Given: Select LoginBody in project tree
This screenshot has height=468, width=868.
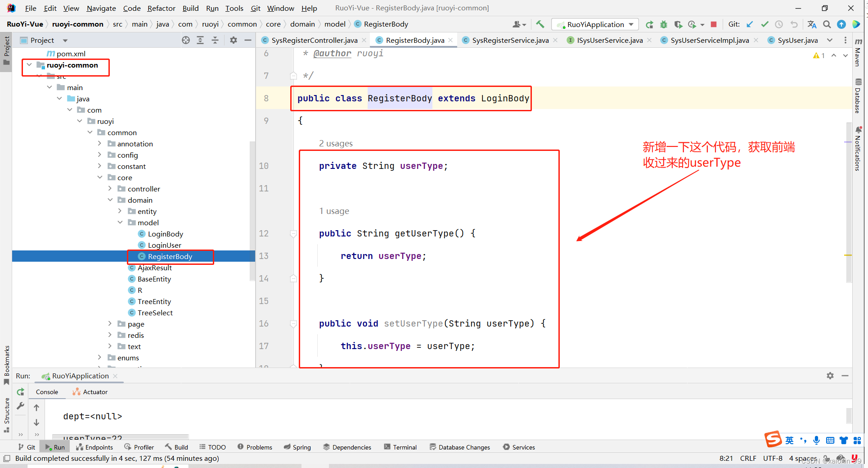Looking at the screenshot, I should [165, 234].
